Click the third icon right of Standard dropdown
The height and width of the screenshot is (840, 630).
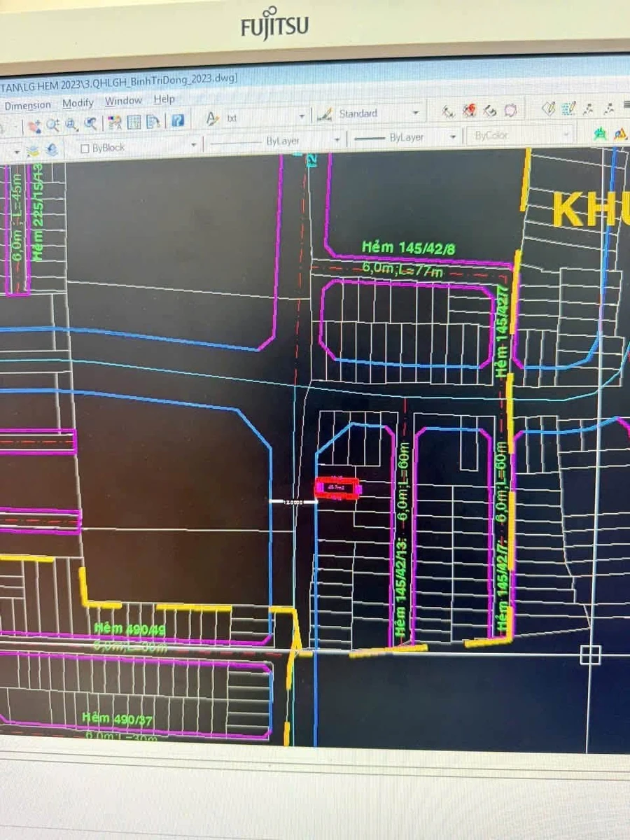489,110
